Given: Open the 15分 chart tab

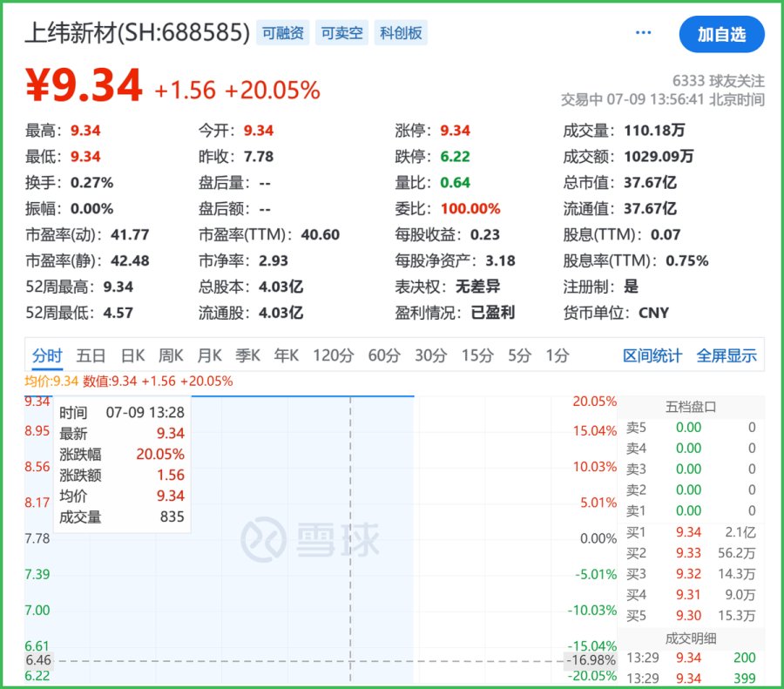Looking at the screenshot, I should tap(477, 355).
